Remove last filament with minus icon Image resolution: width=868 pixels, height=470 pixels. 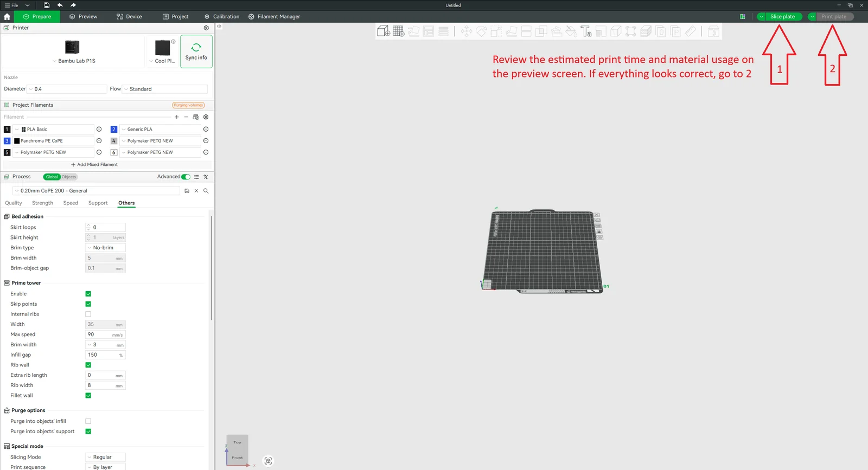click(x=186, y=117)
